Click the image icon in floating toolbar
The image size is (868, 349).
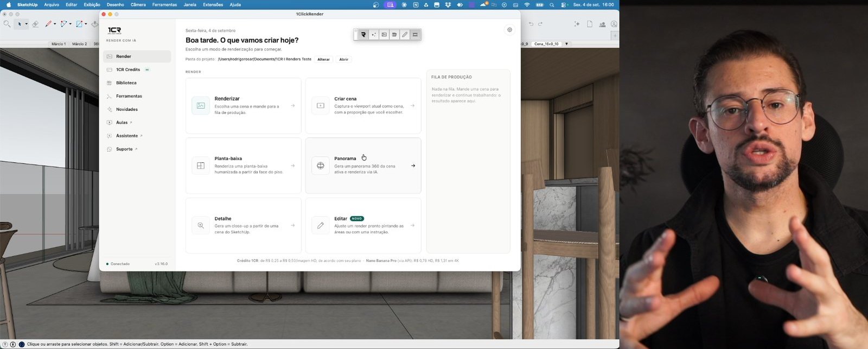pyautogui.click(x=384, y=35)
